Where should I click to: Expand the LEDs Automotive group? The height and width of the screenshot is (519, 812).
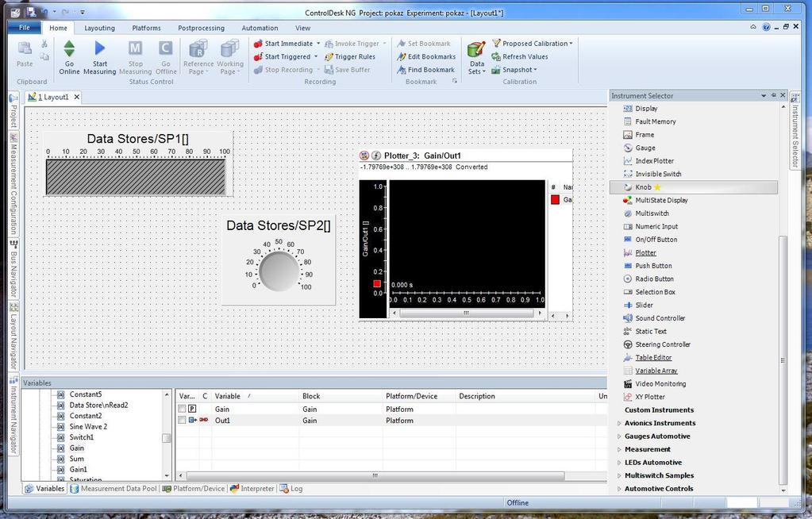619,463
